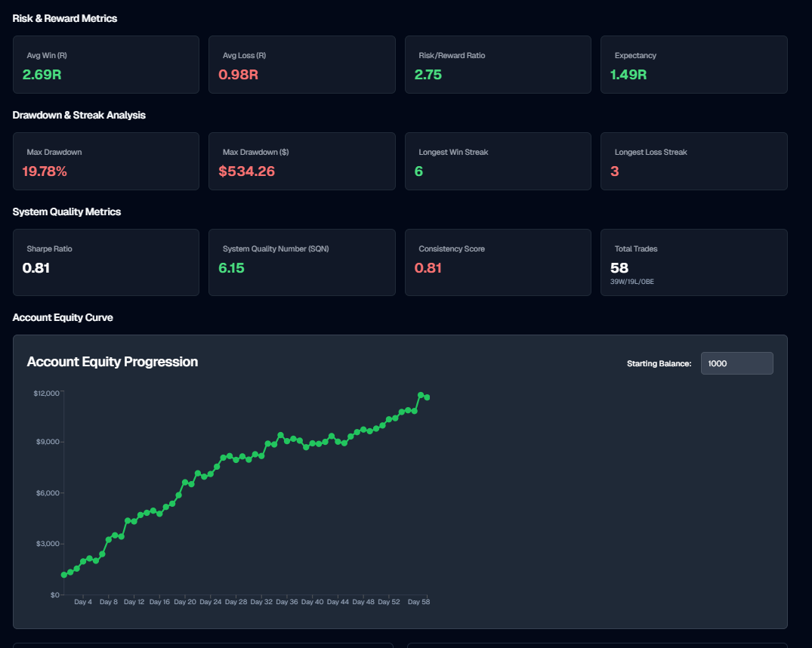
Task: Click the Account Equity Curve section title
Action: click(x=61, y=317)
